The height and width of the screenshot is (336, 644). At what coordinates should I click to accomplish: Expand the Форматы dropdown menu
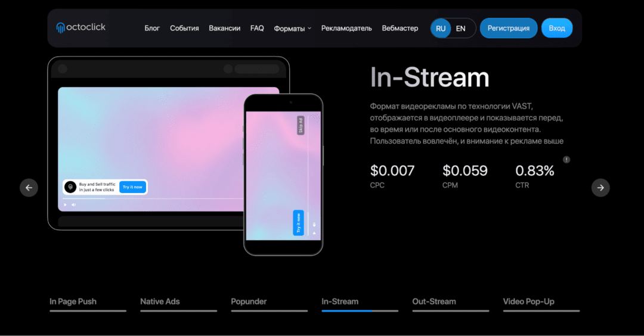click(x=292, y=29)
